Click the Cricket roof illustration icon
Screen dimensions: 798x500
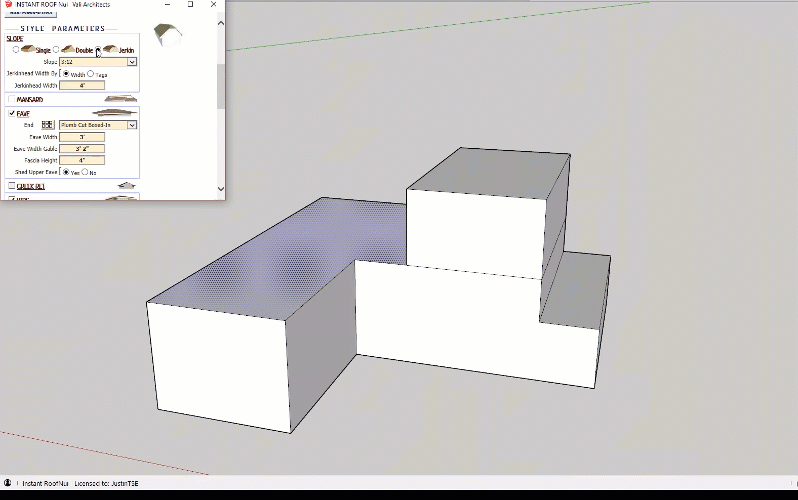[x=127, y=185]
